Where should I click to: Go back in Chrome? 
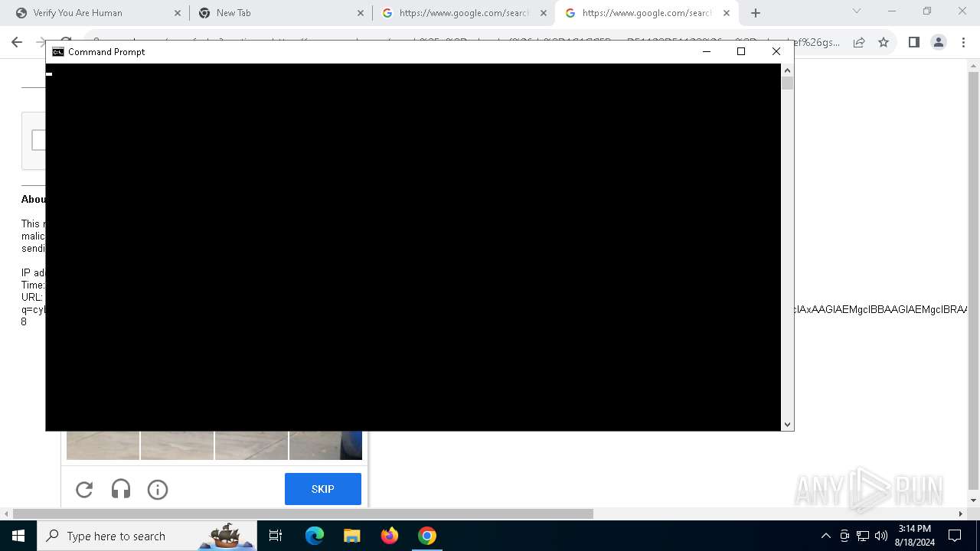coord(17,42)
